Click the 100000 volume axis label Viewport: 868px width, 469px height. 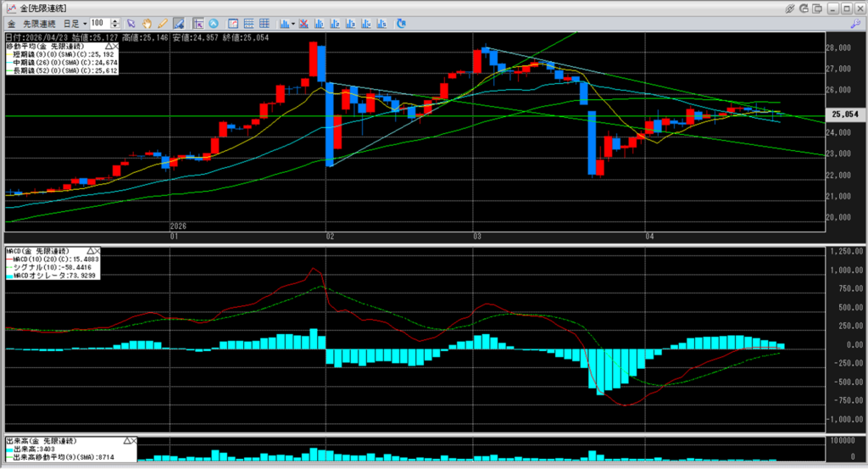[842, 440]
